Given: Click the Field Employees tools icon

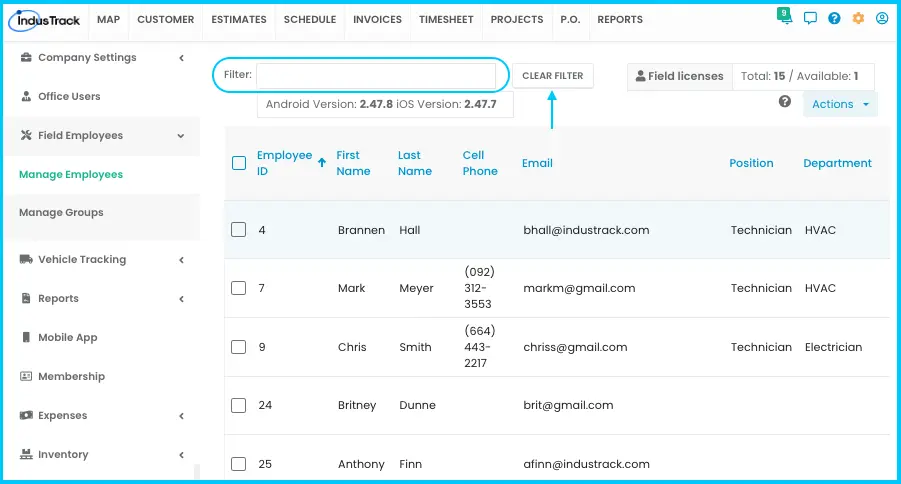Looking at the screenshot, I should click(26, 135).
